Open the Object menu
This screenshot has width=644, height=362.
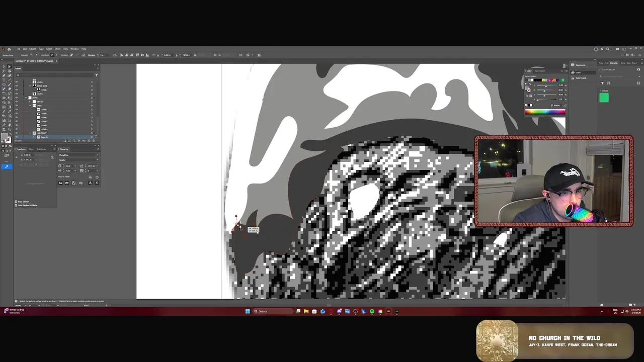pos(33,49)
